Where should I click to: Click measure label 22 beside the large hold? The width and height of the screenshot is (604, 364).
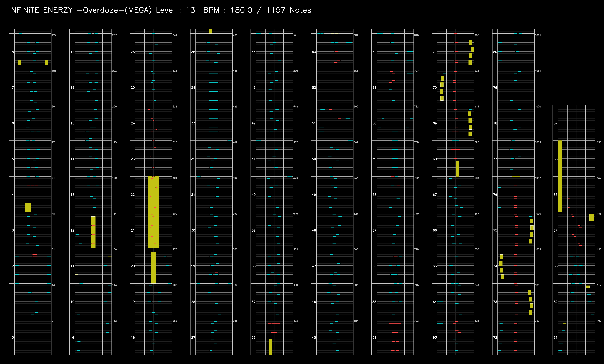coord(133,195)
